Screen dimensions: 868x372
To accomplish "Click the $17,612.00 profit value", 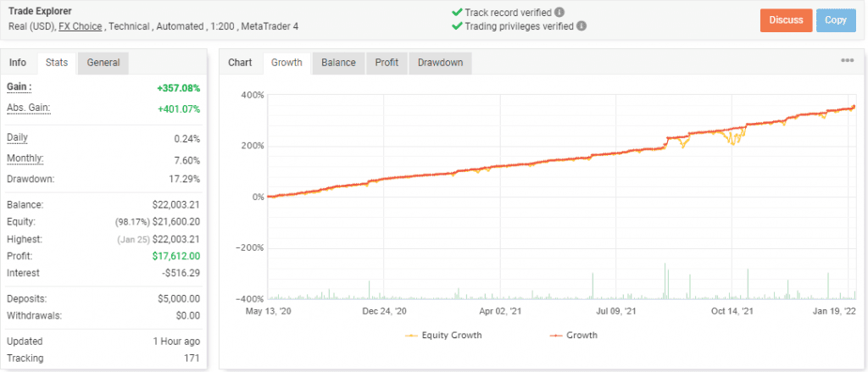I will click(176, 256).
